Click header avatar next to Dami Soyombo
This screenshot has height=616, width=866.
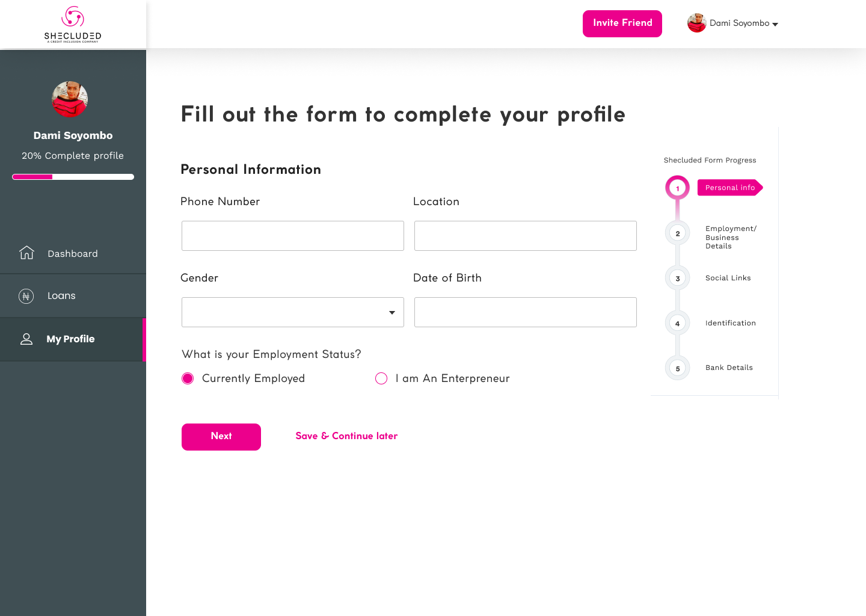(x=696, y=23)
